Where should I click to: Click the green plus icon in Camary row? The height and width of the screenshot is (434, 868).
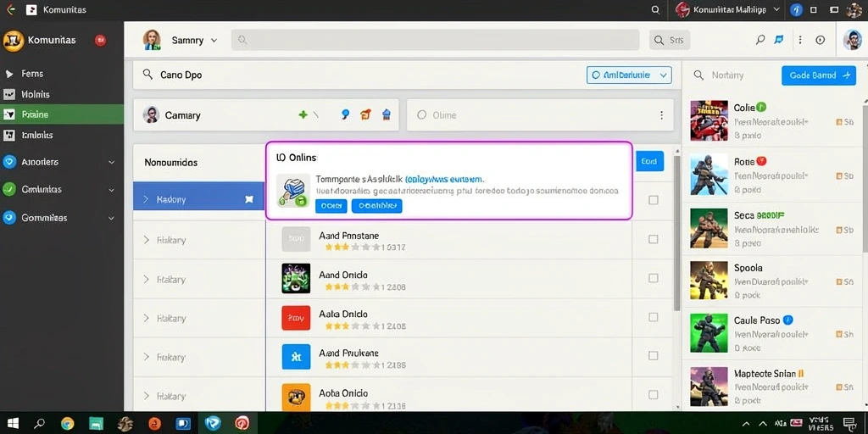point(303,114)
